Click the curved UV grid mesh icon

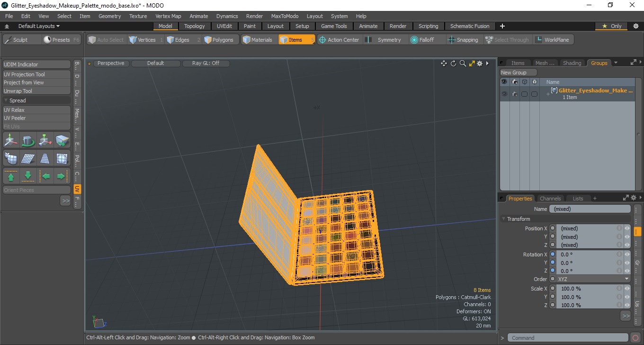pos(11,158)
